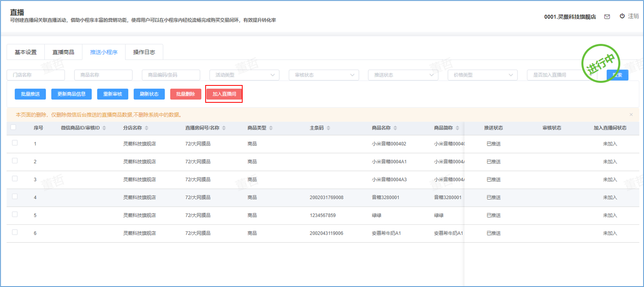Viewport: 644px width, 287px height.
Task: Open the 操作日志 tab
Action: [x=144, y=52]
